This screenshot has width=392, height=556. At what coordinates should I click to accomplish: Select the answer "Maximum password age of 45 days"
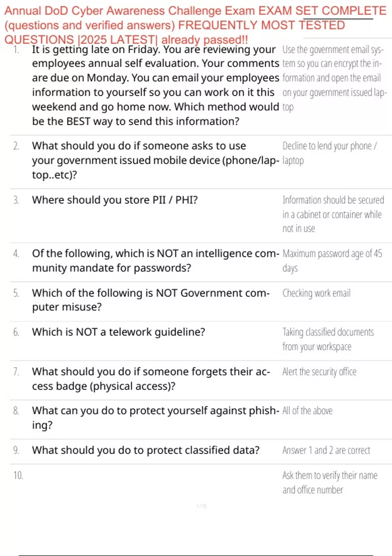pyautogui.click(x=332, y=260)
